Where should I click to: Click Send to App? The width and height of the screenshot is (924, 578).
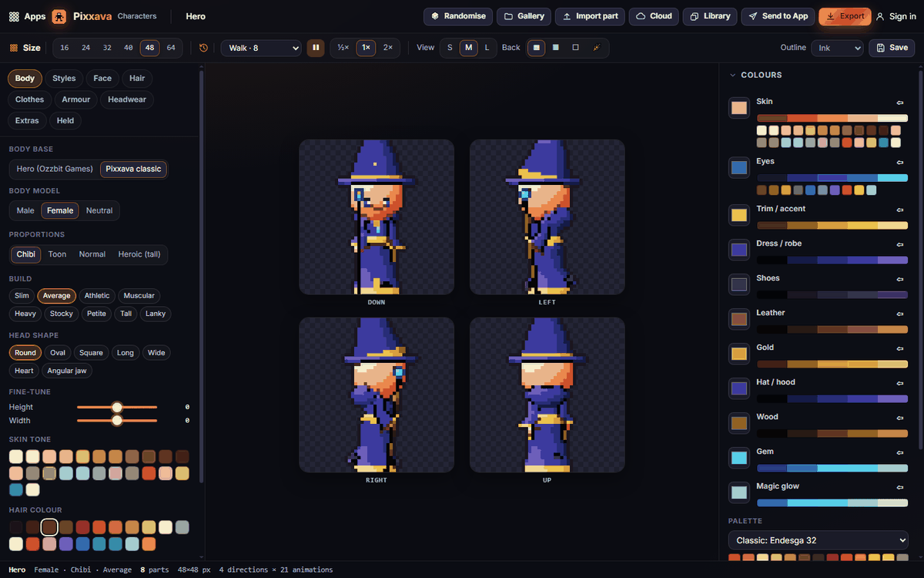click(x=778, y=16)
